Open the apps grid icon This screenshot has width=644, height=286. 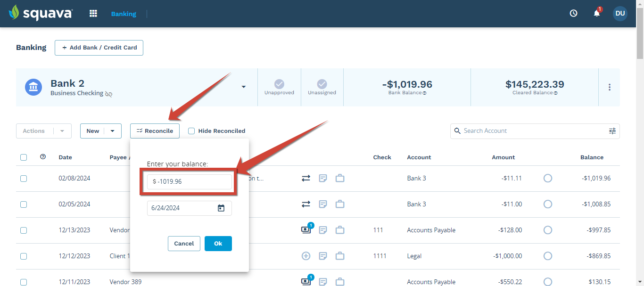pos(93,14)
